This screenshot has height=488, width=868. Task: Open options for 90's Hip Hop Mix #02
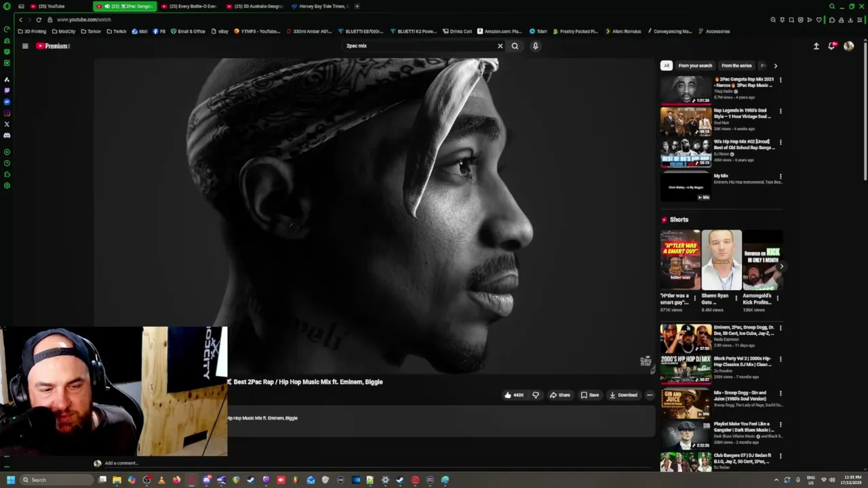click(781, 142)
